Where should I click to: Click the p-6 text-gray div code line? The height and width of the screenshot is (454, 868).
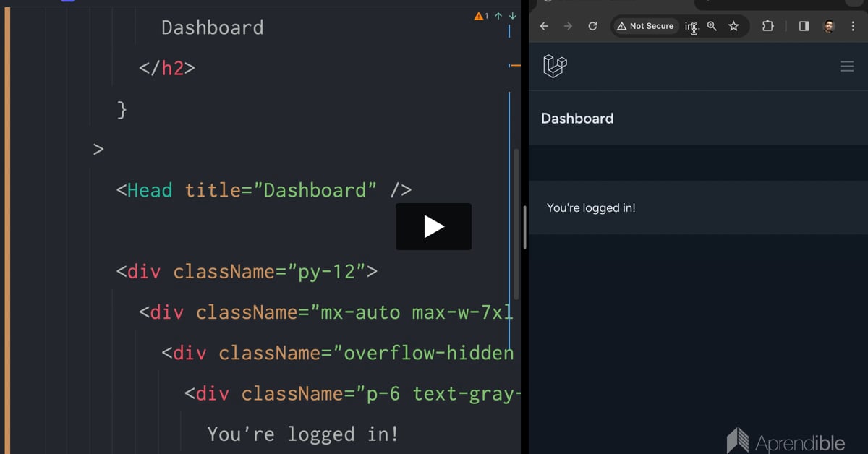click(352, 393)
